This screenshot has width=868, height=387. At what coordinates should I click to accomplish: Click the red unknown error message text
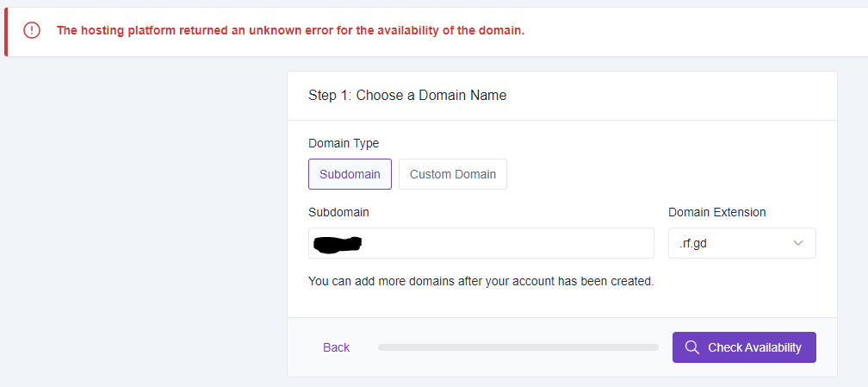(x=290, y=30)
